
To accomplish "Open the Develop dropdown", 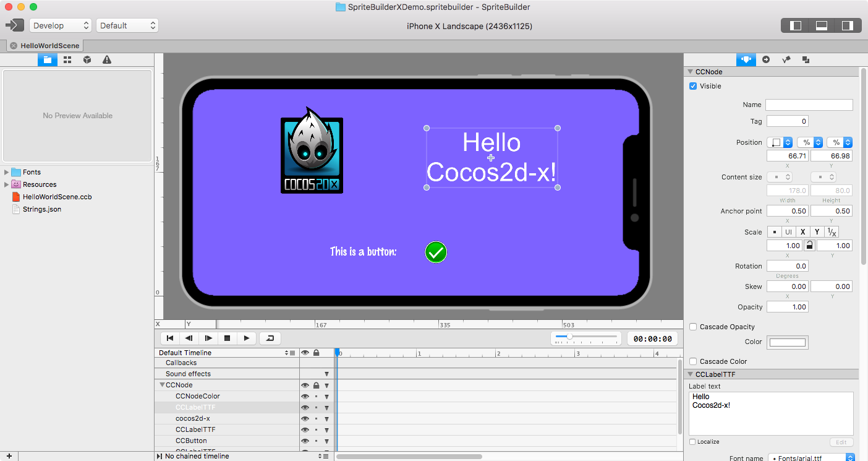I will 61,25.
